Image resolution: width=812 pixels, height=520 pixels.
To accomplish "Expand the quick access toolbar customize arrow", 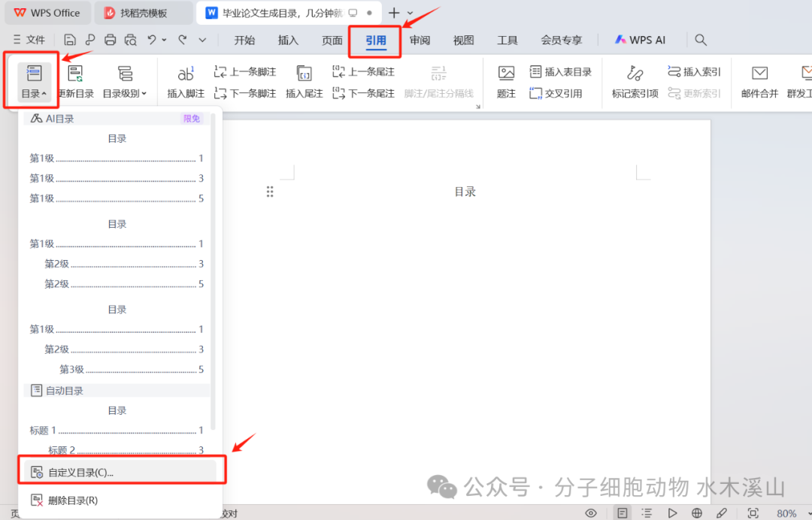I will click(202, 40).
